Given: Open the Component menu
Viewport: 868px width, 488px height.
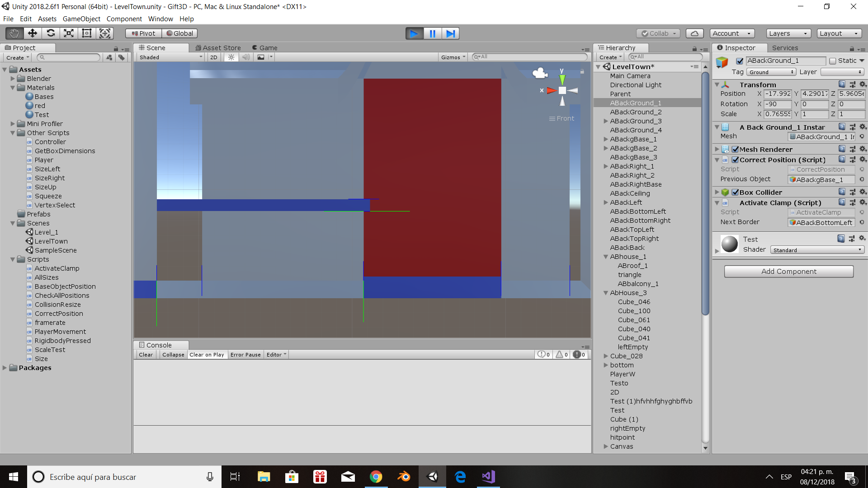Looking at the screenshot, I should (124, 19).
